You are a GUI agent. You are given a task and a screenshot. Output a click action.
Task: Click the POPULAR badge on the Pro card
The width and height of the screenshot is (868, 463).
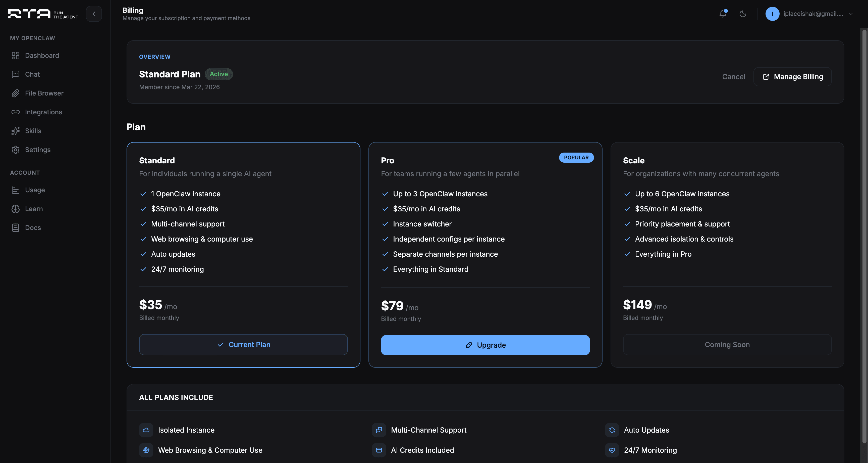[576, 158]
